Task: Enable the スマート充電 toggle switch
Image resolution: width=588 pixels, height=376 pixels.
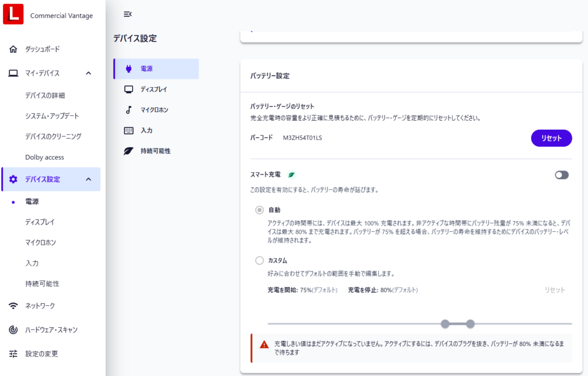Action: (x=562, y=175)
